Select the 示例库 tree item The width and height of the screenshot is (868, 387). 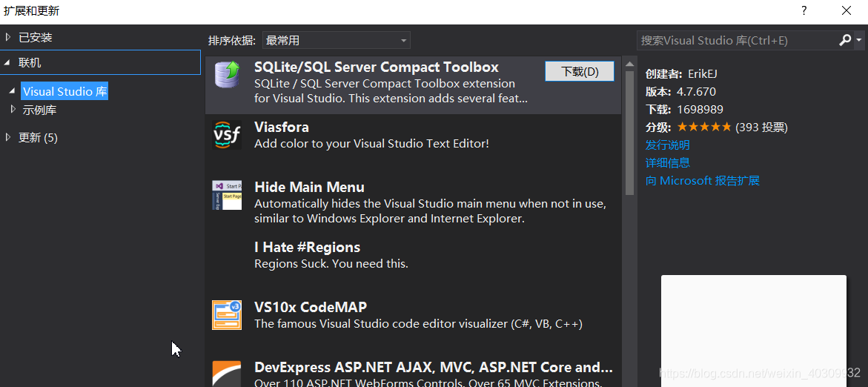(x=39, y=110)
